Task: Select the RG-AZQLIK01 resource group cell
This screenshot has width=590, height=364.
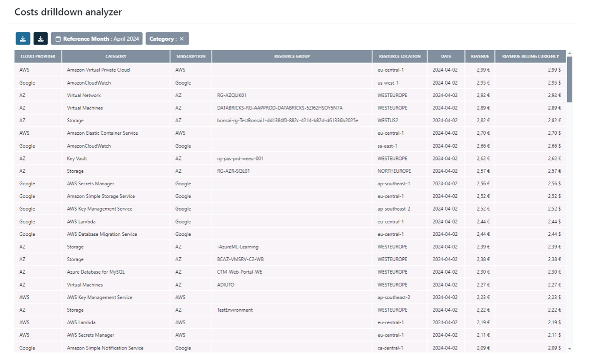Action: tap(232, 95)
